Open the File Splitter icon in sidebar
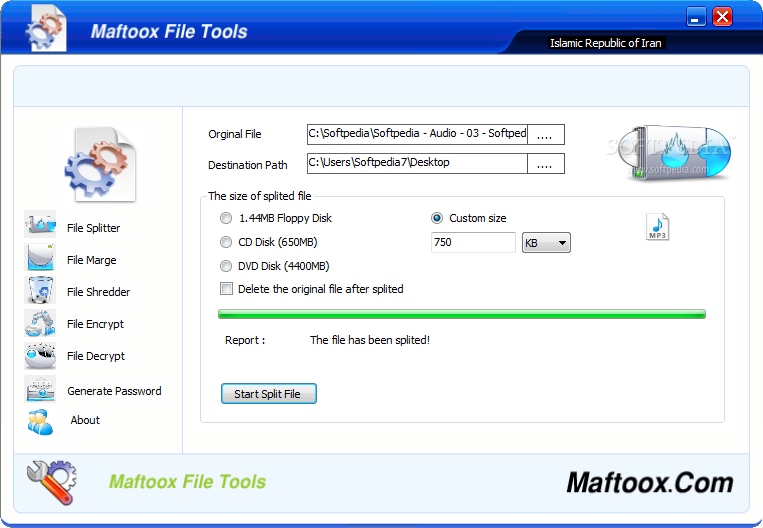This screenshot has height=528, width=763. [40, 224]
